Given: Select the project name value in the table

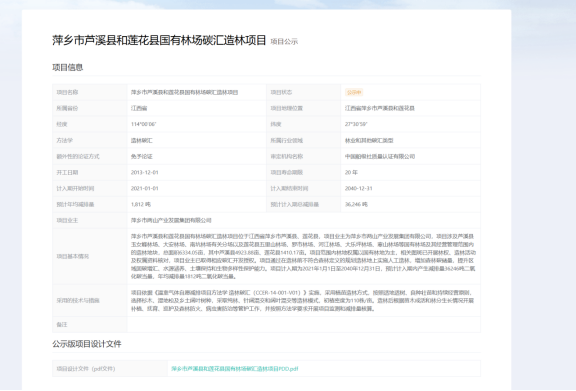Looking at the screenshot, I should (x=184, y=92).
